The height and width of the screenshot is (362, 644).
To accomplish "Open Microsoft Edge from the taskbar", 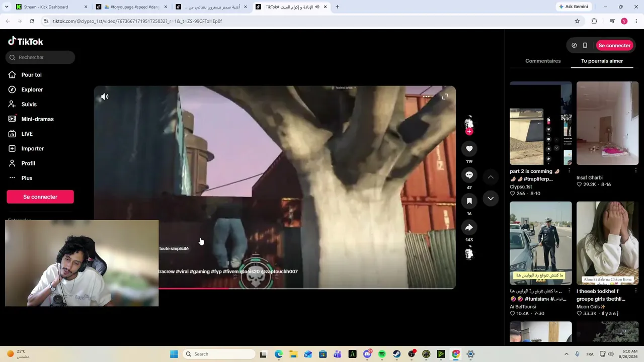I will point(278,354).
